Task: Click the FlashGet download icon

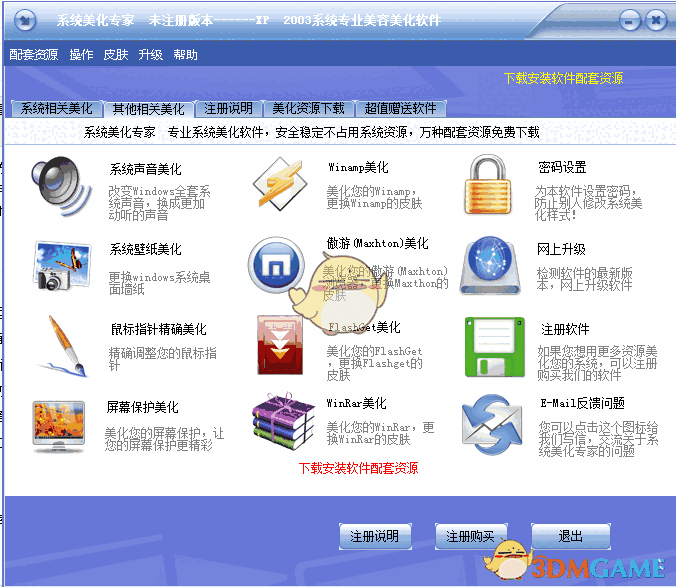Action: click(x=280, y=345)
